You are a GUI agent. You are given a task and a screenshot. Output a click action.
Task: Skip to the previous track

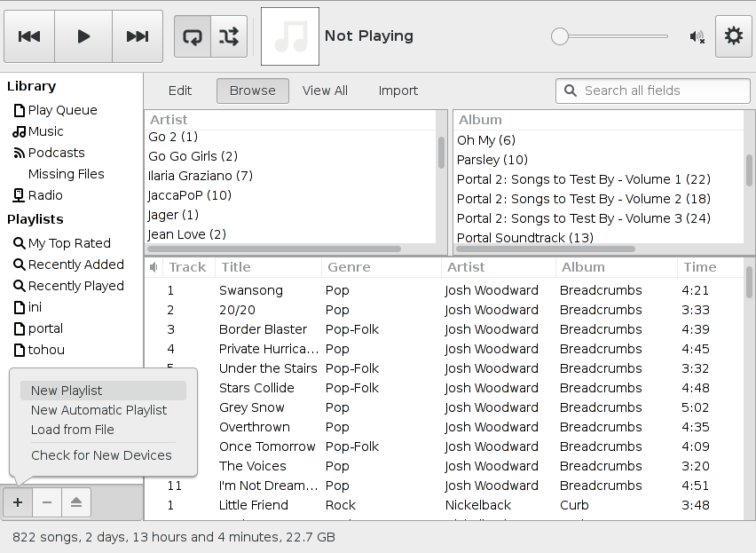(x=29, y=36)
